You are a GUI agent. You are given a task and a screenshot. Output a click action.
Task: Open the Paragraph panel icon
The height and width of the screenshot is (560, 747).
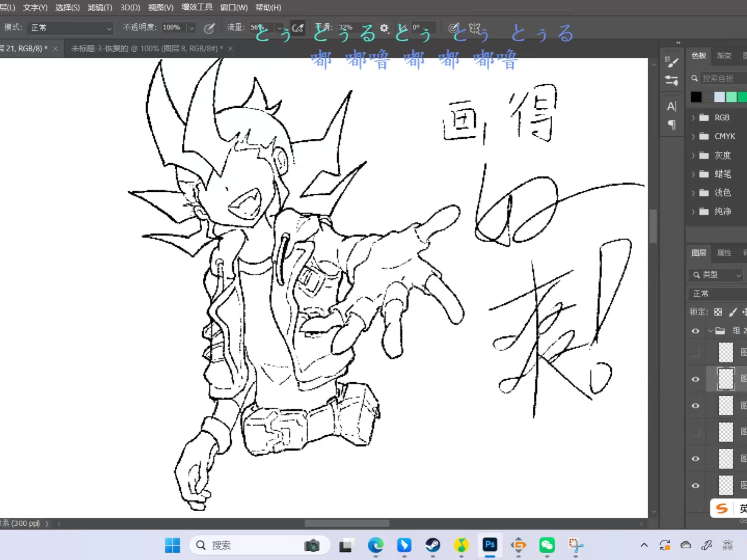tap(672, 125)
